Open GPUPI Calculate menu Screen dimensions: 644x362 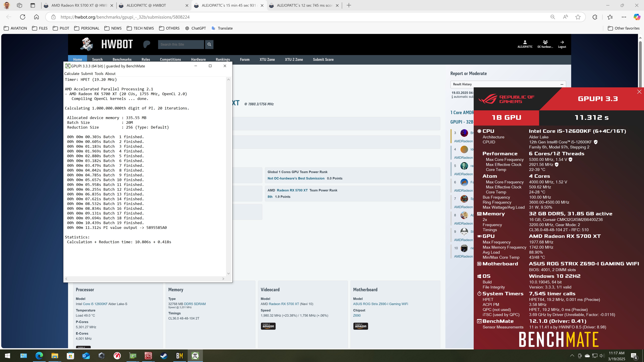[x=72, y=73]
